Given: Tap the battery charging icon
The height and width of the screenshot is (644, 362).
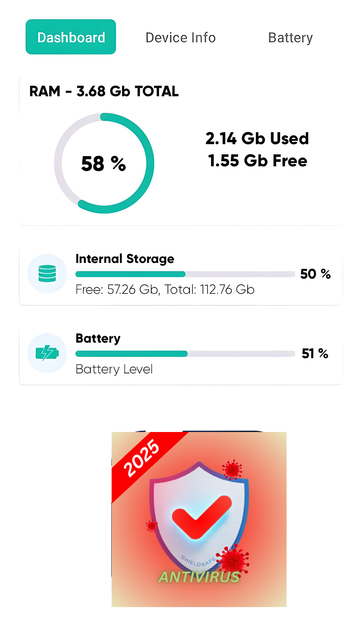Looking at the screenshot, I should click(x=47, y=353).
